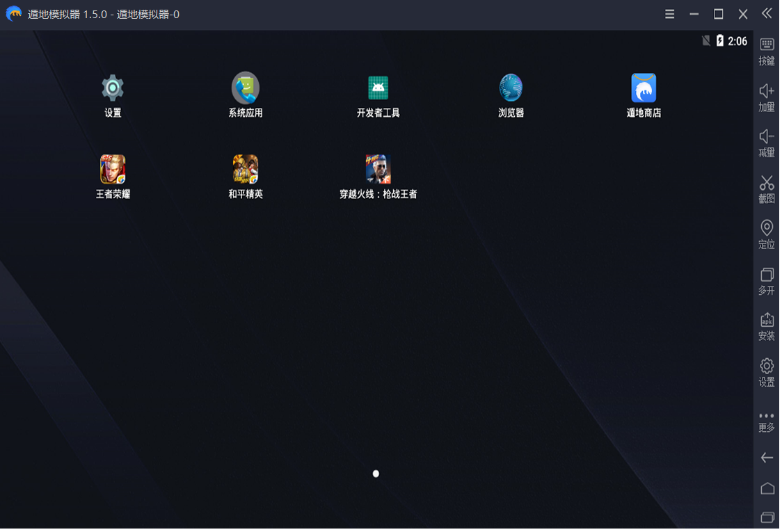Close the emulator window
Screen dimensions: 782x532
click(x=742, y=15)
